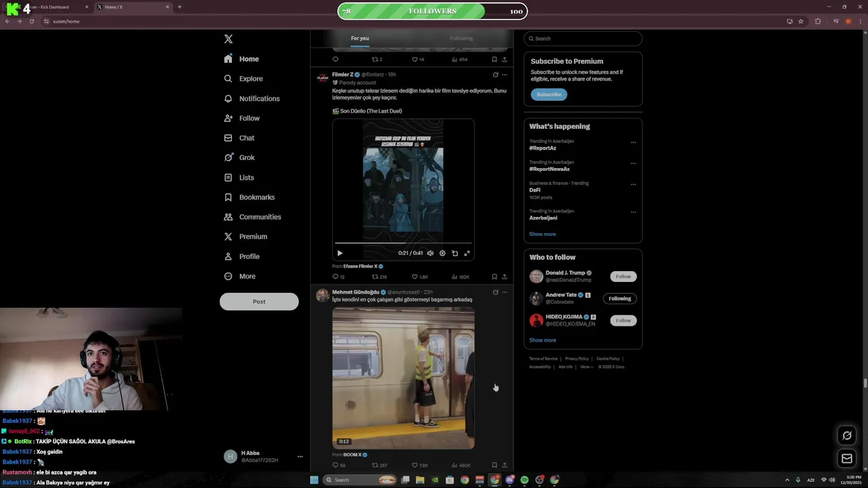The image size is (868, 488).
Task: Bookmark the Mehmet Gündoğdu post
Action: [x=494, y=465]
